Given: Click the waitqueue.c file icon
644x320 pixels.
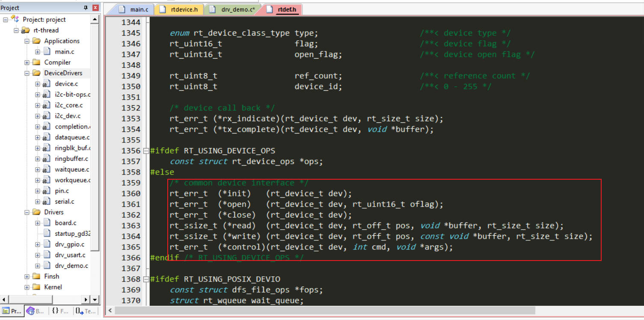Looking at the screenshot, I should [47, 169].
